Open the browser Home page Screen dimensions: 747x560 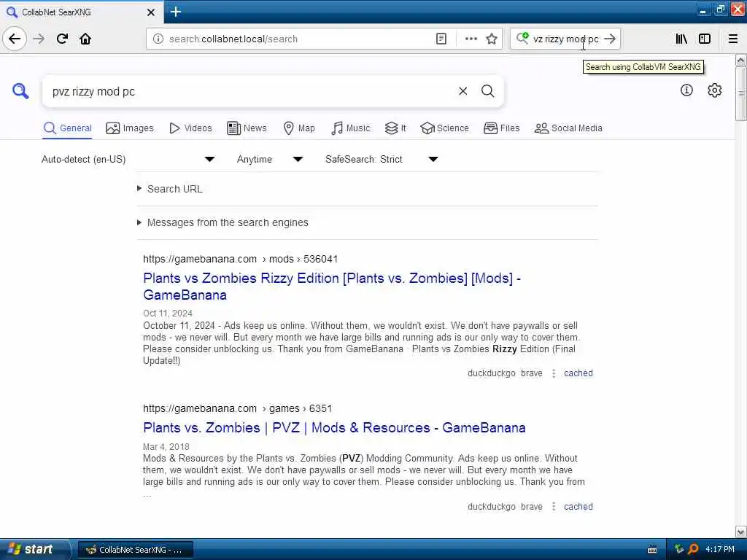85,39
